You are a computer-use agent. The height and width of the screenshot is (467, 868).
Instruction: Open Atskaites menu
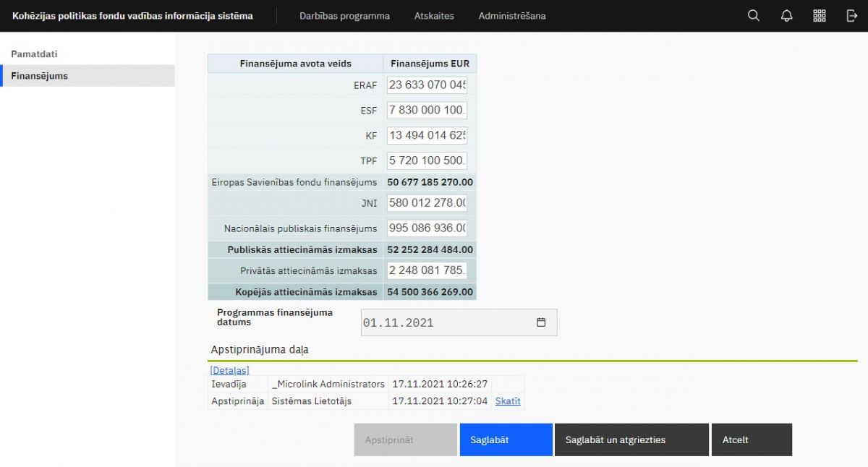[x=434, y=16]
